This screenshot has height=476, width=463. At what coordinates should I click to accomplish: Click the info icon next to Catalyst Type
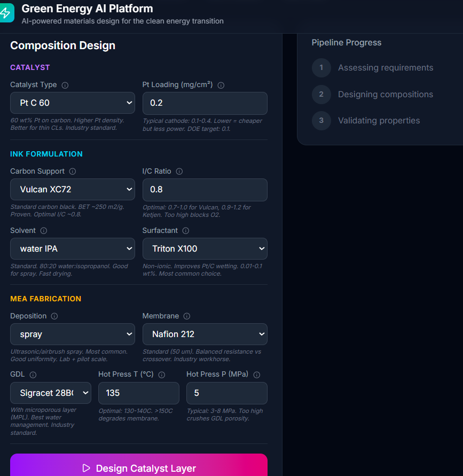[65, 85]
